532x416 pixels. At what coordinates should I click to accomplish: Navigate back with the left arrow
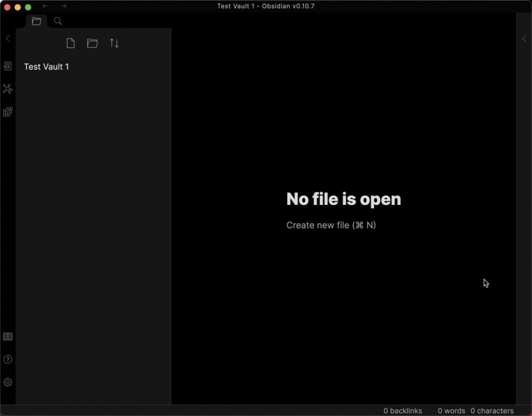coord(45,6)
